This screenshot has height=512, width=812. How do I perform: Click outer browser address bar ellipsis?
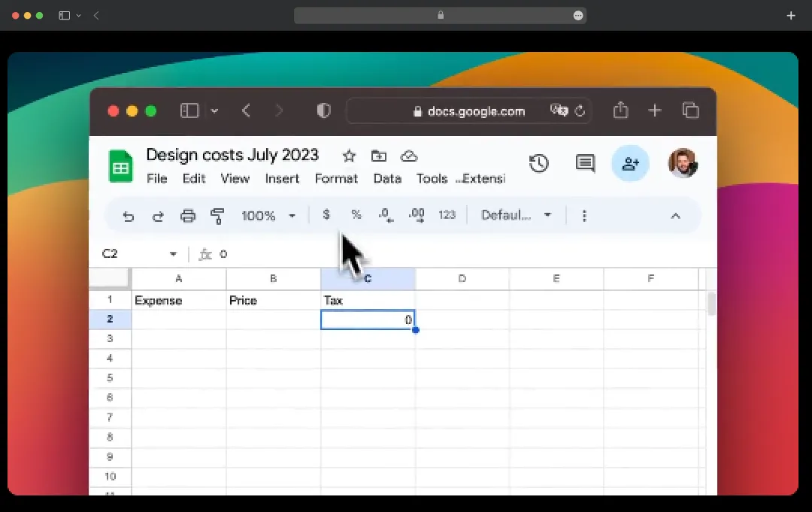pyautogui.click(x=578, y=16)
